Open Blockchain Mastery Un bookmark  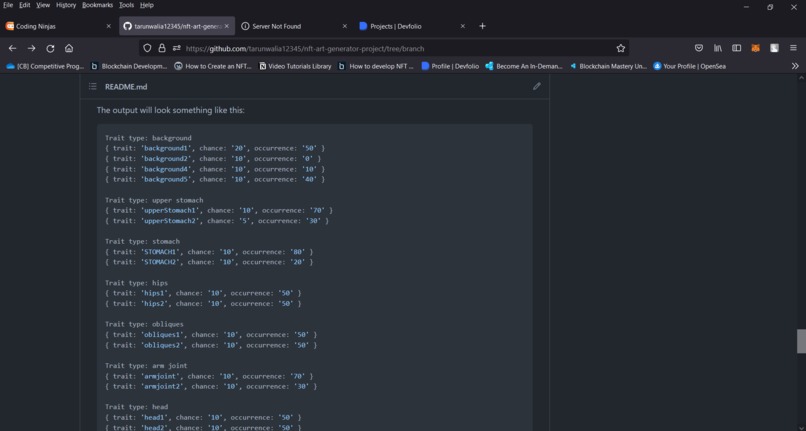pos(608,66)
